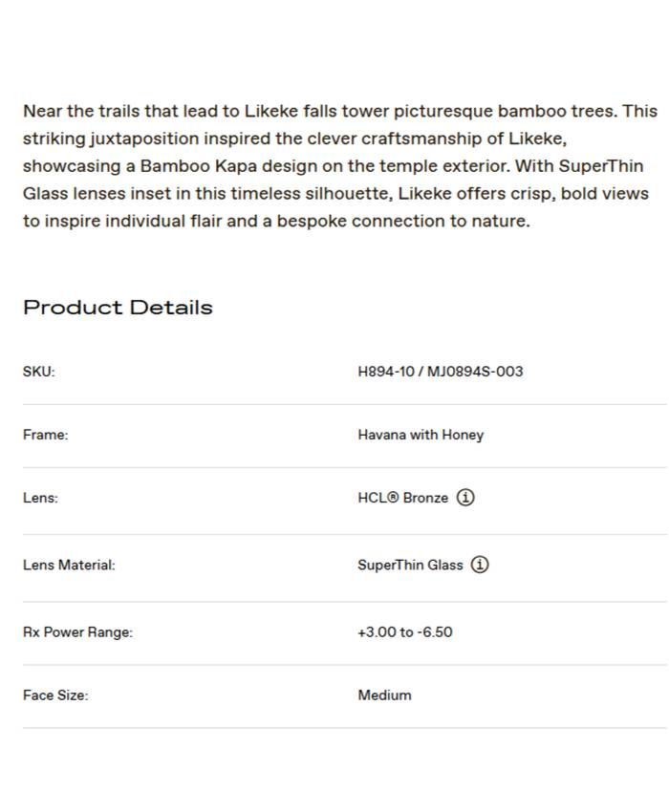Click the description line starting "Near the trails"
This screenshot has width=669, height=812.
[x=339, y=111]
